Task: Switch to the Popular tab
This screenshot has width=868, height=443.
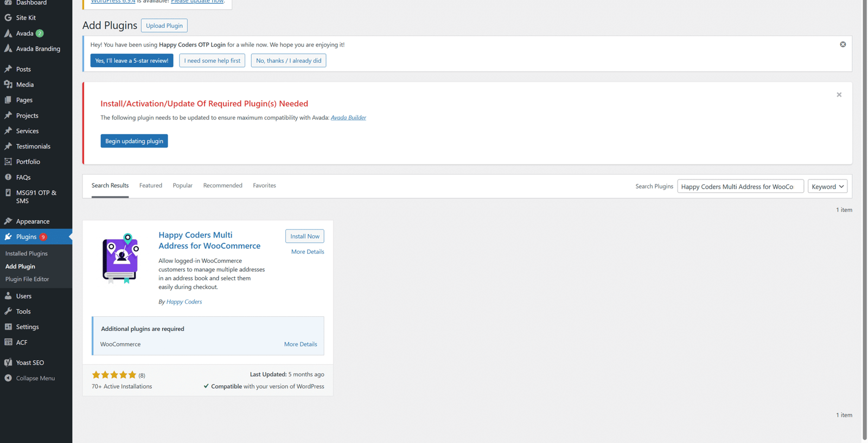Action: click(182, 185)
